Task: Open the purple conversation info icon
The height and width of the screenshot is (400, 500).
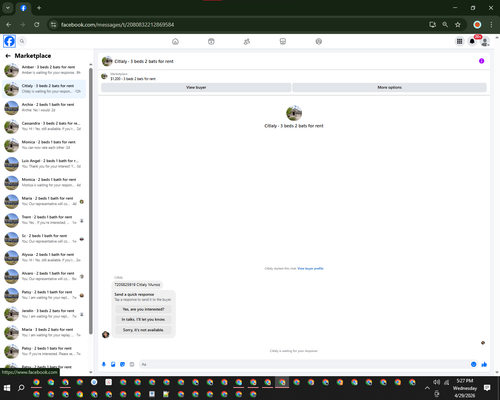Action: coord(481,61)
